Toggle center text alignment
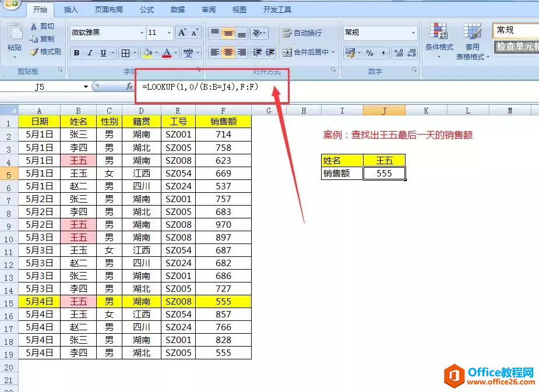The width and height of the screenshot is (539, 392). point(228,52)
